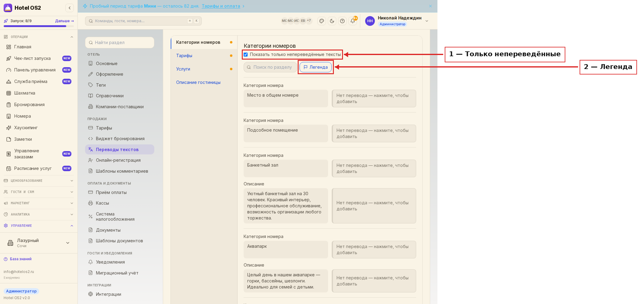Switch to the Тарифы translations tab
The height and width of the screenshot is (304, 644).
pyautogui.click(x=204, y=56)
